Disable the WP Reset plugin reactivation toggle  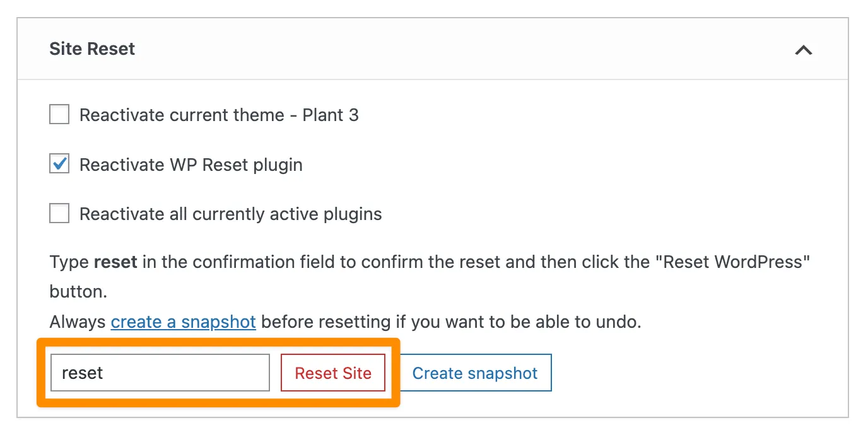point(59,164)
